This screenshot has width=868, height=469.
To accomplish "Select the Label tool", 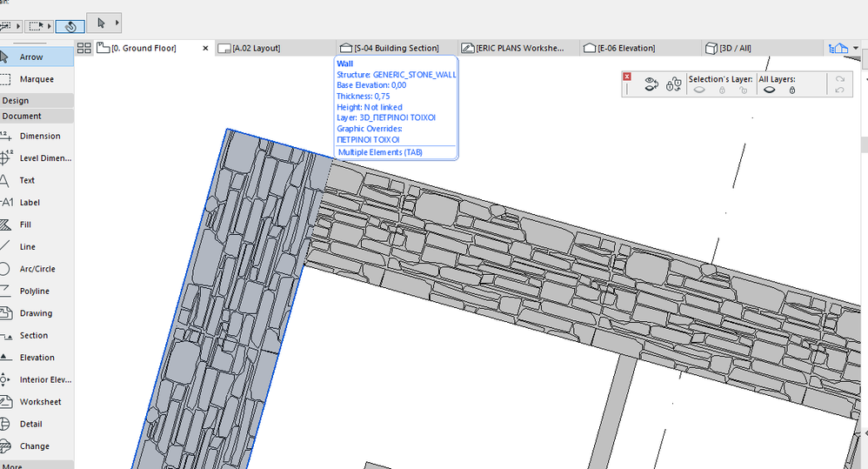I will [30, 203].
